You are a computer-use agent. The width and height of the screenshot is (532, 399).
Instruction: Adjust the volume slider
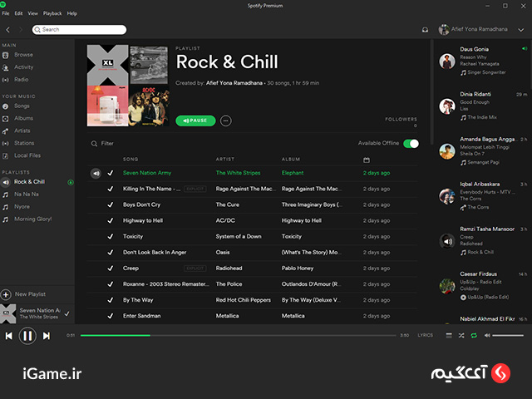pos(508,336)
